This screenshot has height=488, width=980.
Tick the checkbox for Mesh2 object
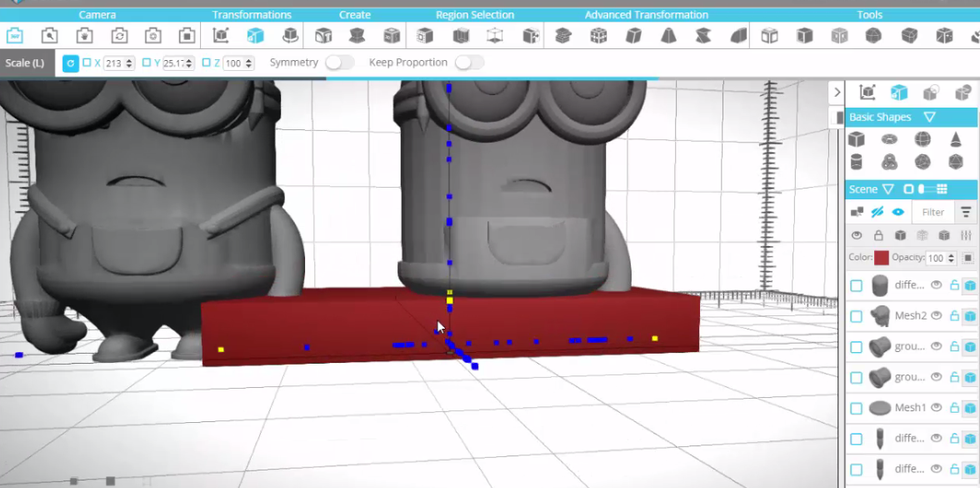coord(857,317)
